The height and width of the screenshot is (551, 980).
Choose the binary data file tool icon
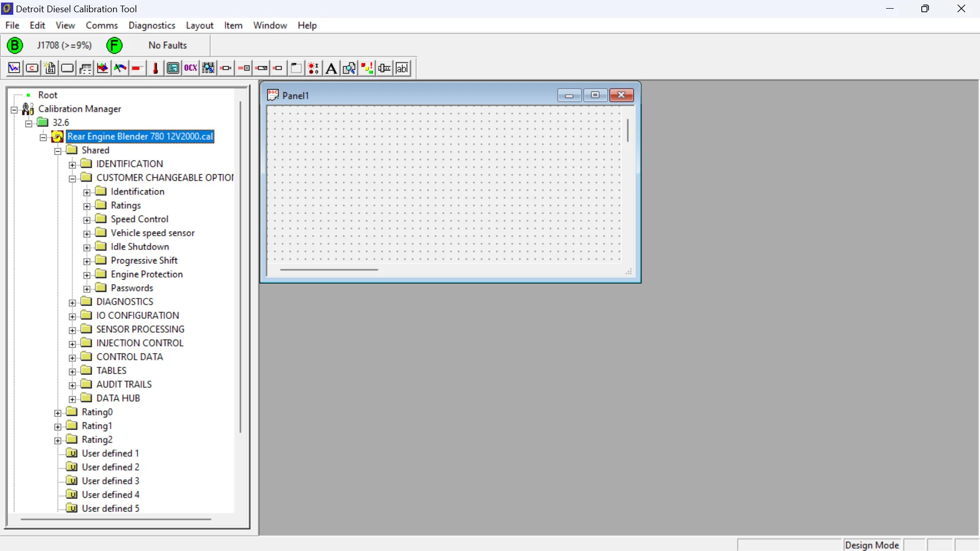50,68
